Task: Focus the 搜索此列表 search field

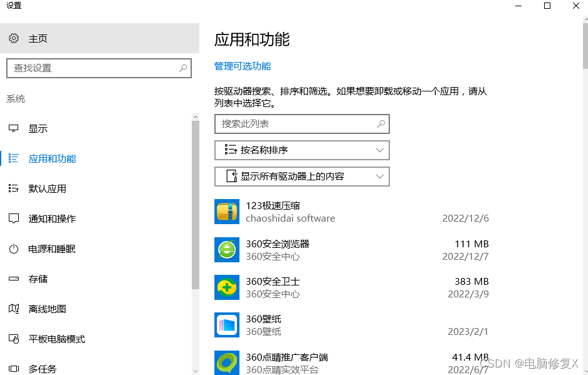Action: pyautogui.click(x=302, y=123)
